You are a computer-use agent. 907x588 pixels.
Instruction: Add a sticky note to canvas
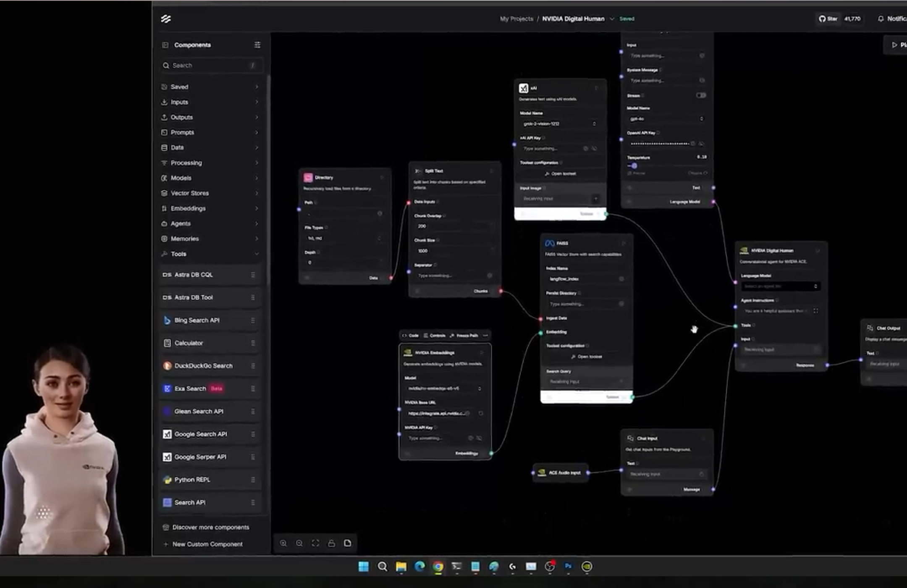coord(348,543)
